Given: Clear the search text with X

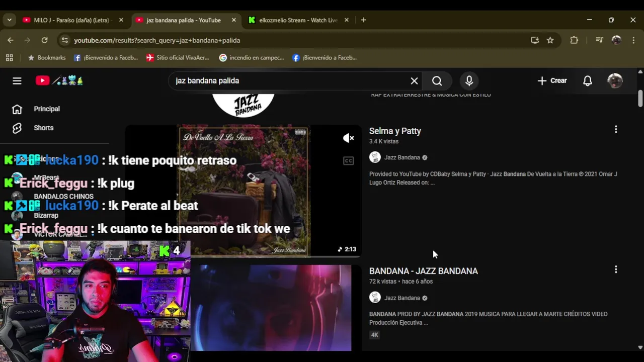Looking at the screenshot, I should pos(414,81).
